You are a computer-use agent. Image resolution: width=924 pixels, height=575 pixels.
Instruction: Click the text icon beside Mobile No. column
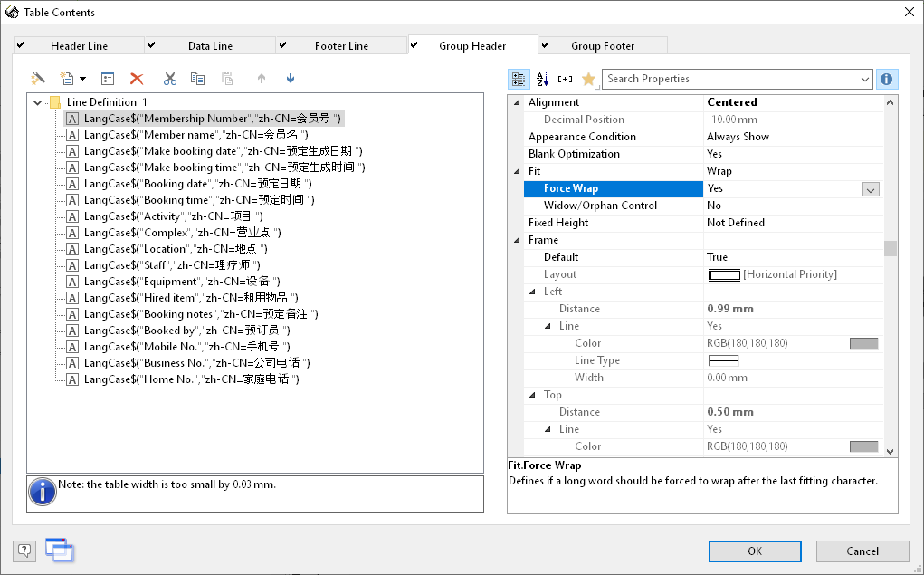click(x=72, y=347)
